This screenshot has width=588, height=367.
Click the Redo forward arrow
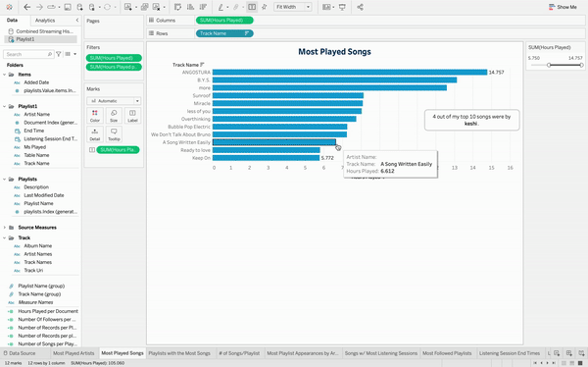pos(39,7)
